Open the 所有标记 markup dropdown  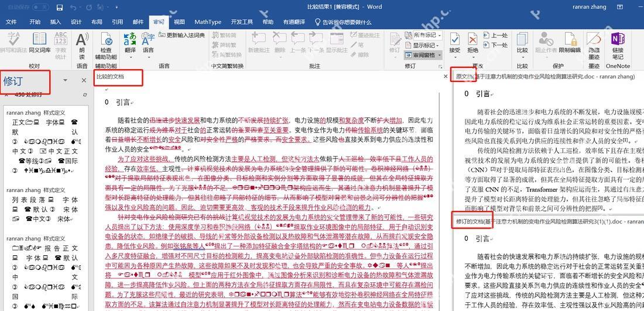point(423,35)
